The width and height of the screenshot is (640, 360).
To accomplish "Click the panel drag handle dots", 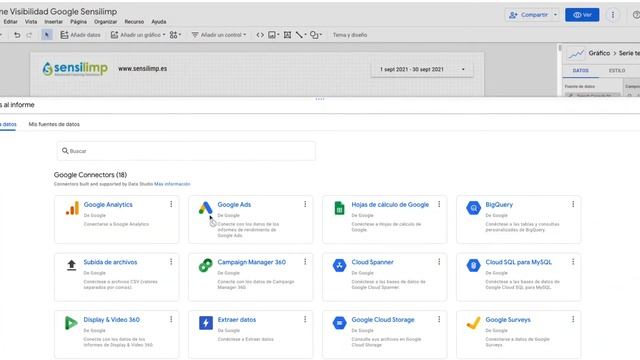I will 320,99.
